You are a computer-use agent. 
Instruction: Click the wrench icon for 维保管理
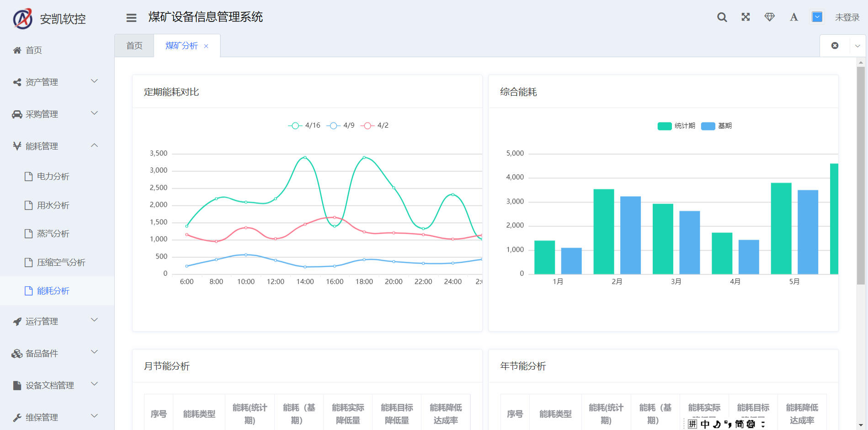17,417
